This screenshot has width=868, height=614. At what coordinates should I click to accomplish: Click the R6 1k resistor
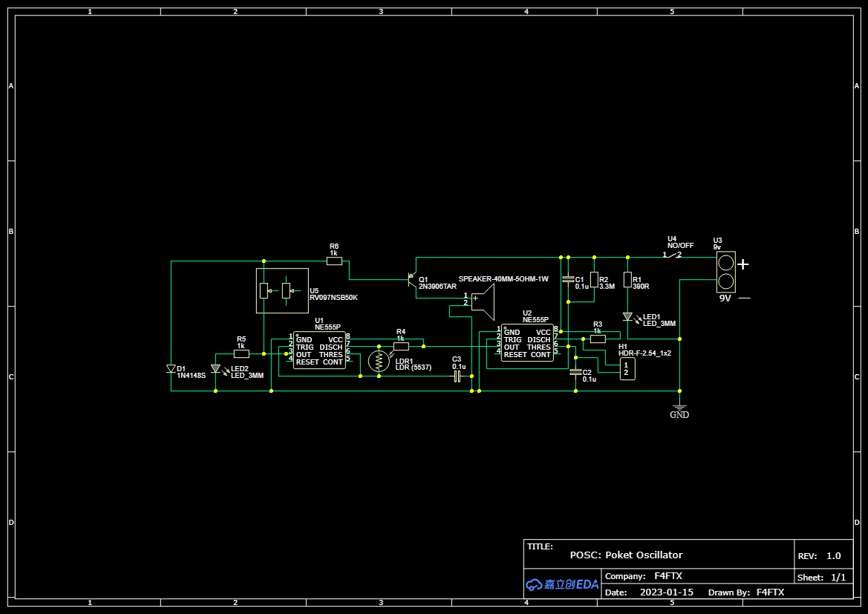coord(333,261)
